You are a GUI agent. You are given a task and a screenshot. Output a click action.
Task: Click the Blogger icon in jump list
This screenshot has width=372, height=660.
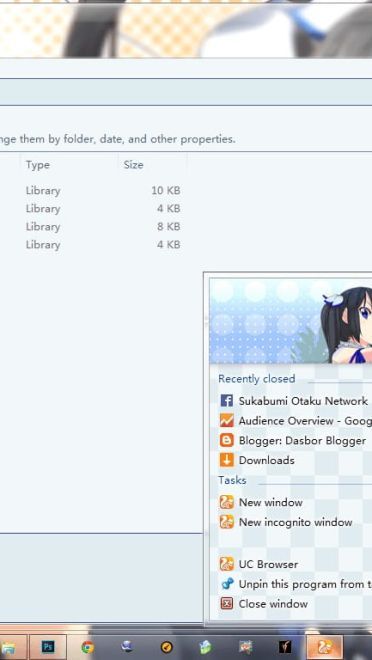pyautogui.click(x=227, y=440)
